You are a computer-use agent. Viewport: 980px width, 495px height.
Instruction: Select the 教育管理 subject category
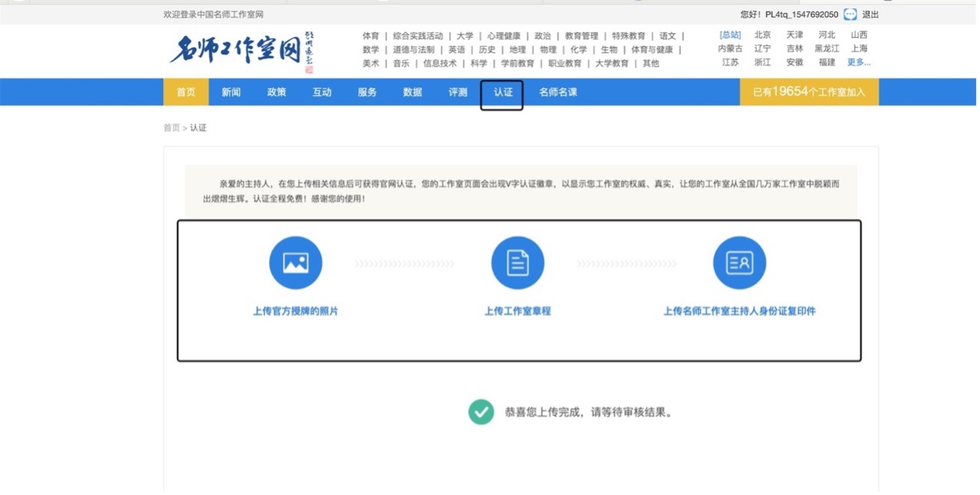pos(581,36)
